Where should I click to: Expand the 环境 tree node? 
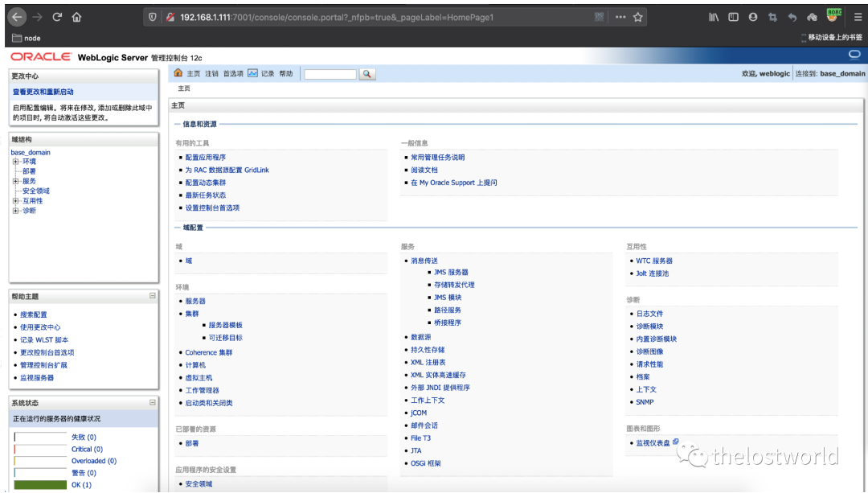(15, 162)
